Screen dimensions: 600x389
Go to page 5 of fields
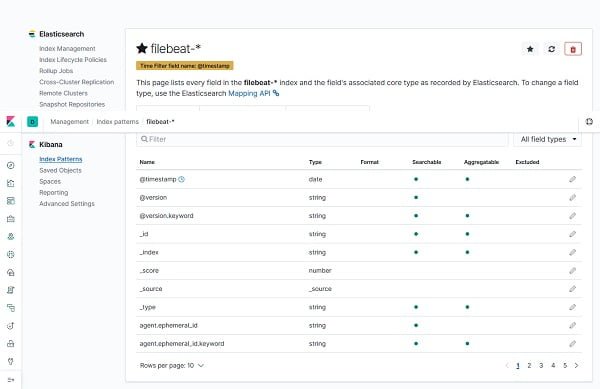[x=565, y=366]
